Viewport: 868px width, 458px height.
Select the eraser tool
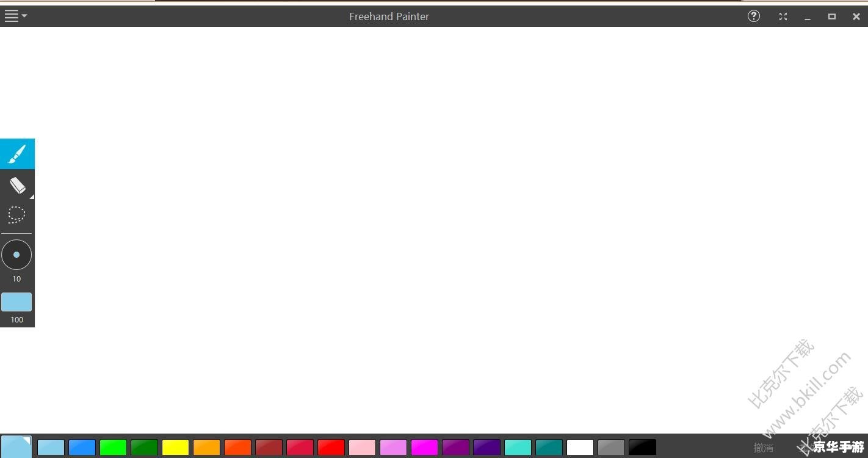coord(17,185)
